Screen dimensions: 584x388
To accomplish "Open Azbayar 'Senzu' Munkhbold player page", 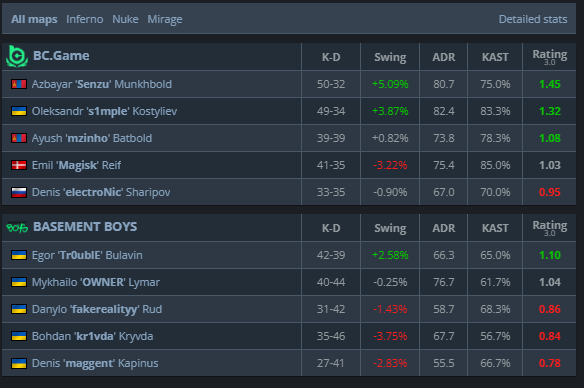I will [102, 84].
